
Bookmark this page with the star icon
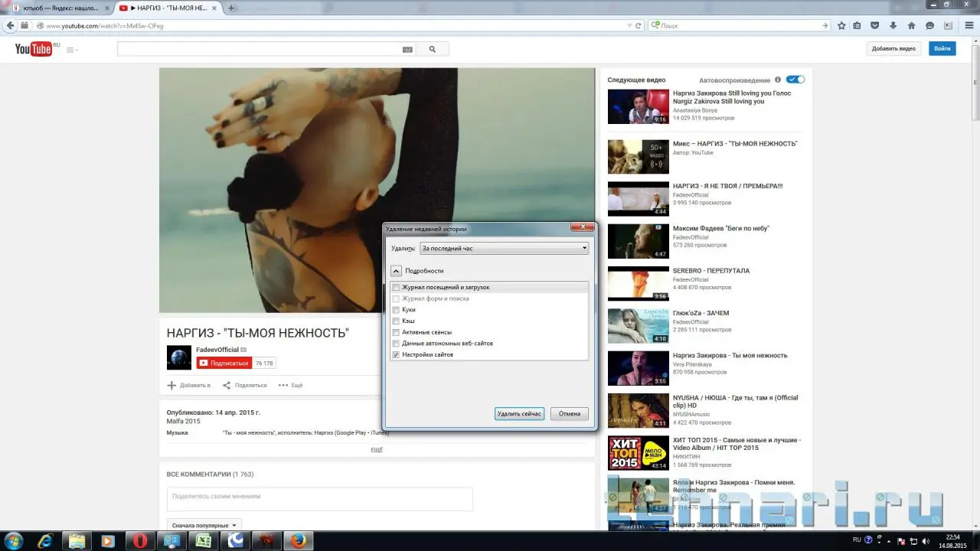click(x=842, y=25)
